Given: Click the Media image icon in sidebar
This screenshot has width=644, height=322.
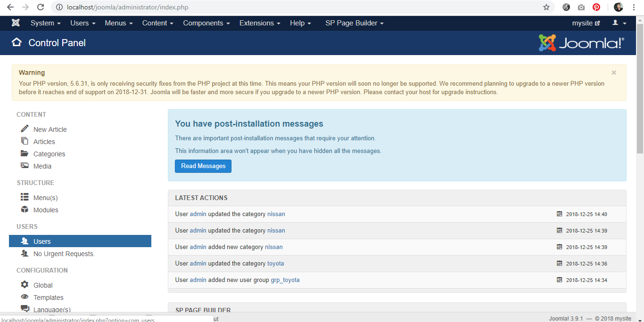Looking at the screenshot, I should [x=25, y=166].
